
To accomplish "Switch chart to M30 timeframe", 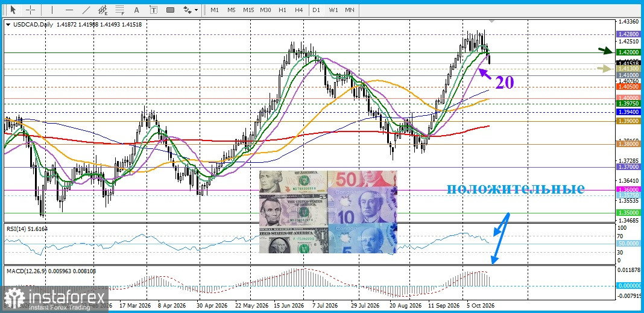I will pos(265,10).
